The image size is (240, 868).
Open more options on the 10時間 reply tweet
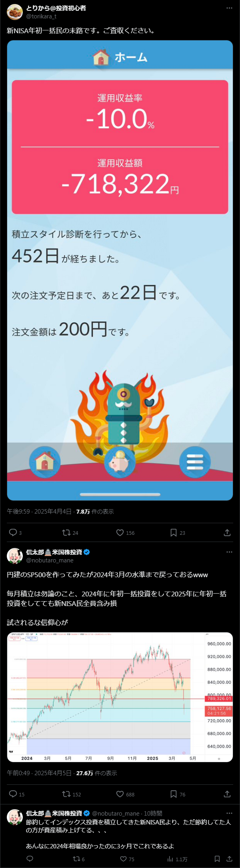tap(229, 813)
